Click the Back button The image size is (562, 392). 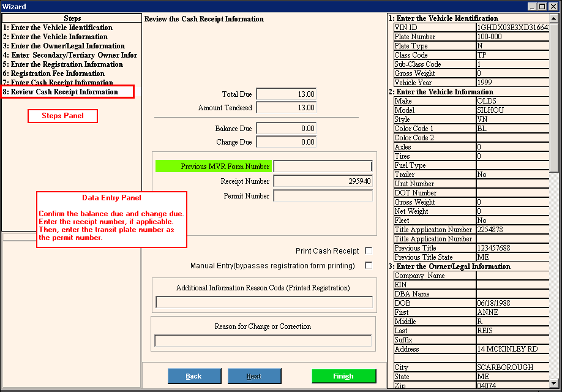(193, 376)
